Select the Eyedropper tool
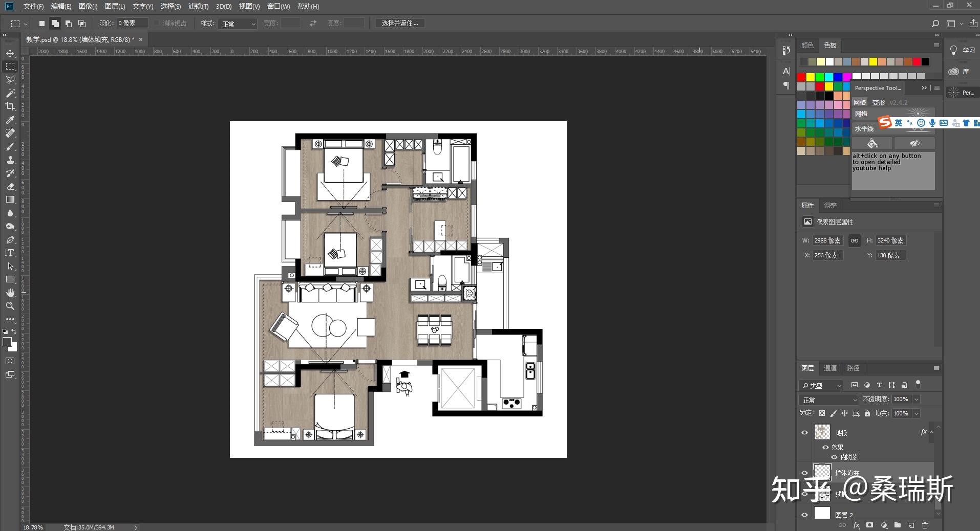The width and height of the screenshot is (980, 531). coord(10,120)
